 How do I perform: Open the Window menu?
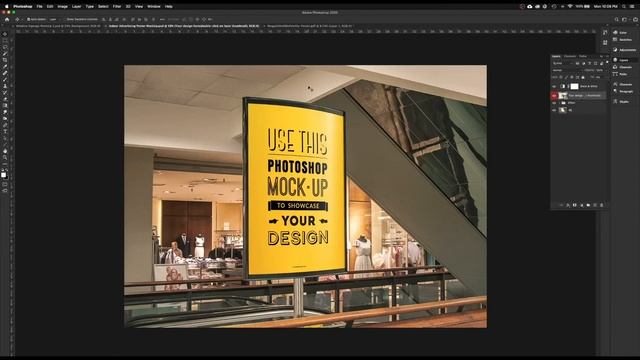tap(153, 7)
